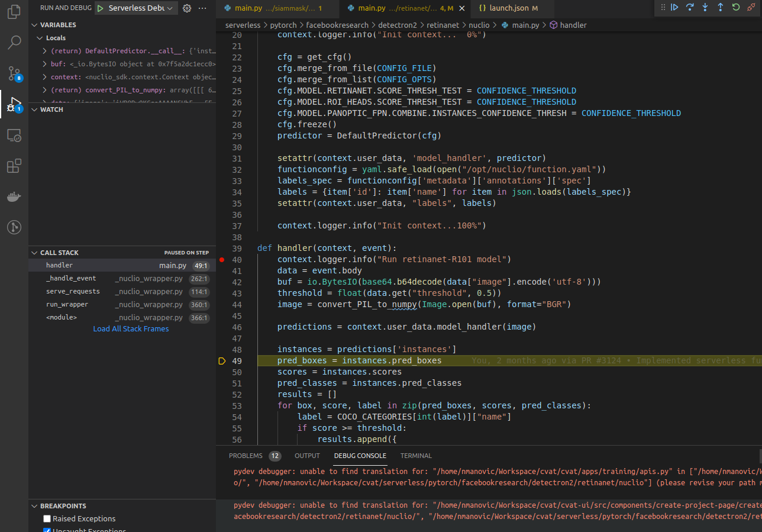762x532 pixels.
Task: Uncheck the Uncaught Exceptions breakpoint
Action: click(46, 530)
